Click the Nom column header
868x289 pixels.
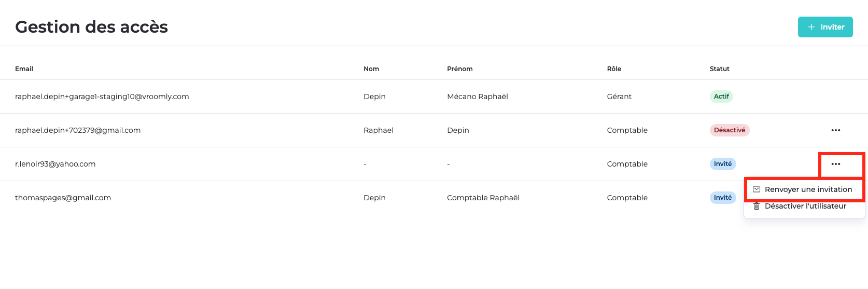tap(371, 68)
